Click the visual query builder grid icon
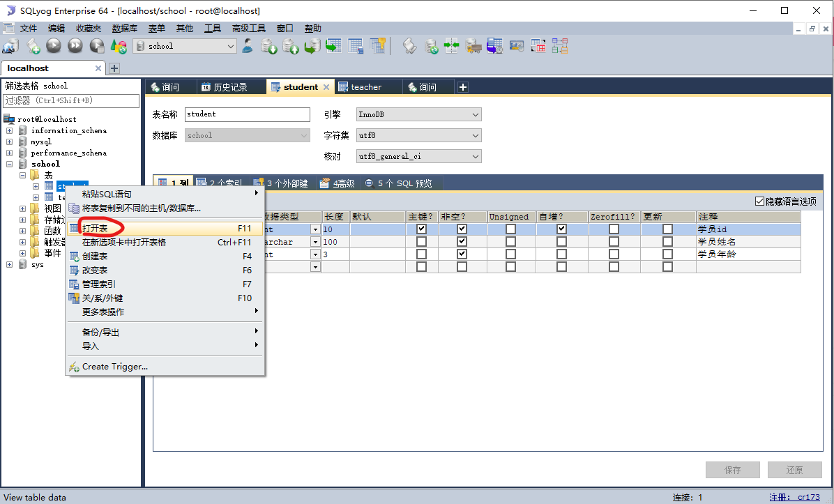Image resolution: width=834 pixels, height=504 pixels. click(538, 46)
